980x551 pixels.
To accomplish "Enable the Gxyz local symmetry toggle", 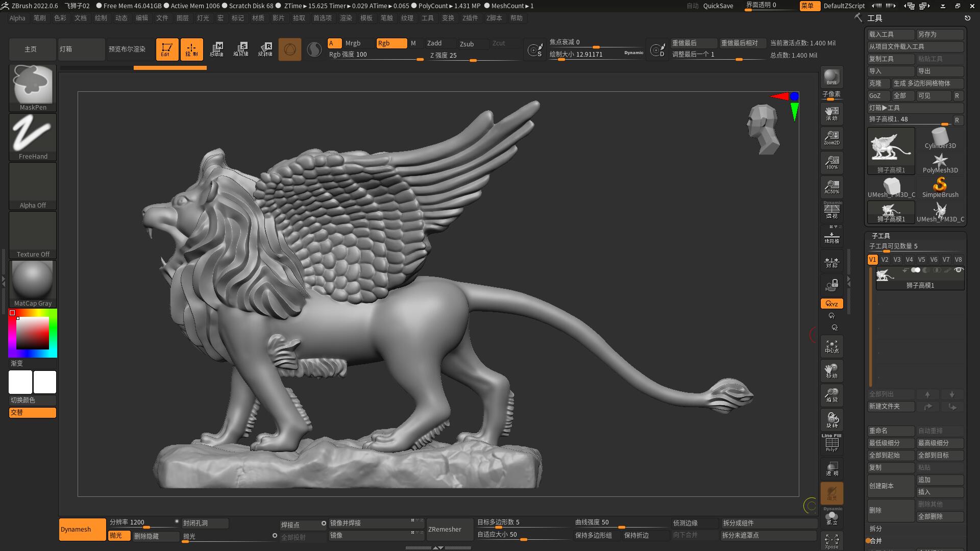I will 831,303.
